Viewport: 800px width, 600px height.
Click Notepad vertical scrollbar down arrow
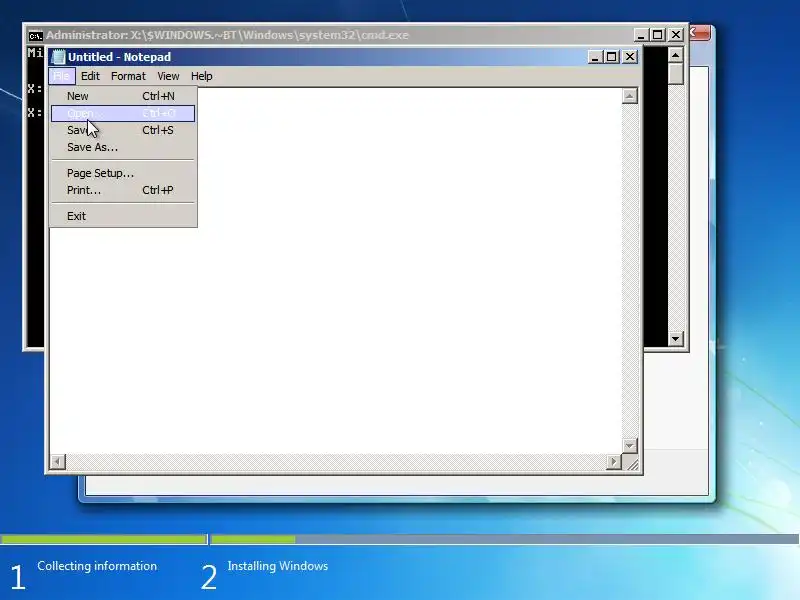click(x=630, y=445)
